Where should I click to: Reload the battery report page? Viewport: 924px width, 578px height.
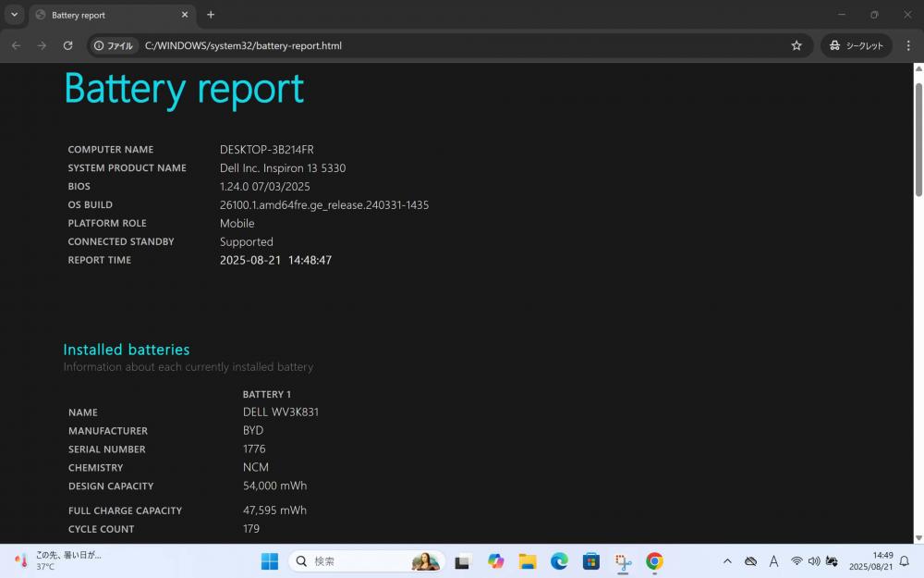tap(67, 45)
